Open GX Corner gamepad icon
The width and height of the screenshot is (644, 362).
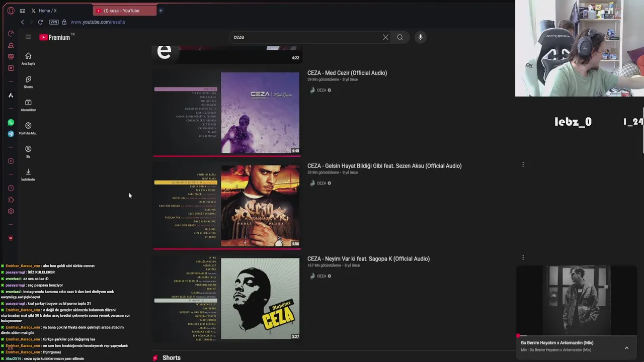click(x=23, y=11)
